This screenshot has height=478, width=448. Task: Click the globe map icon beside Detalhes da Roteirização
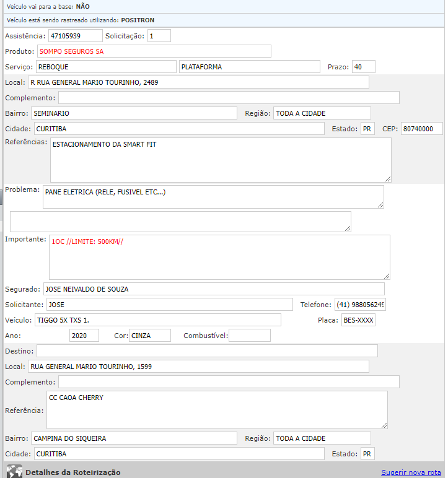pos(14,472)
